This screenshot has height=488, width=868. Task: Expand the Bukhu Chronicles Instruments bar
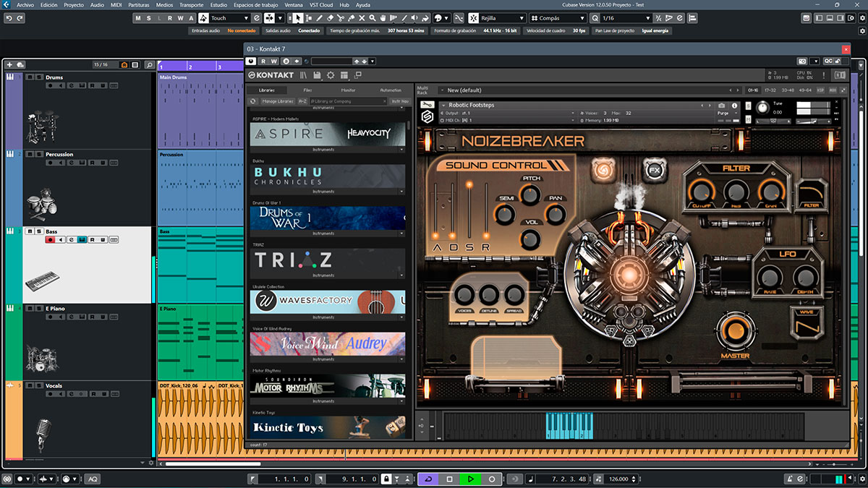tap(328, 192)
